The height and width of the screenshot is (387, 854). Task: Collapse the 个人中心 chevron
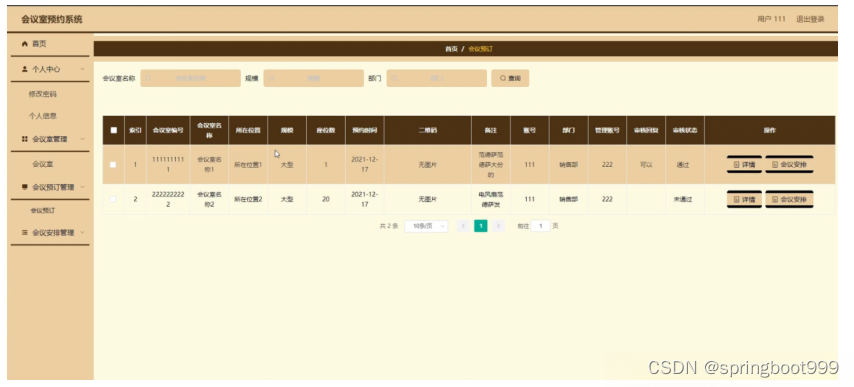(82, 69)
